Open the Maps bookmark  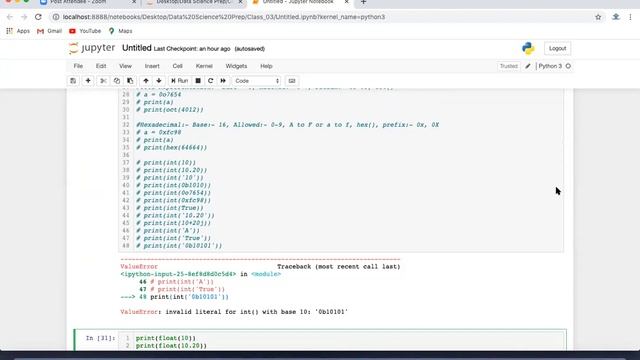coord(120,31)
